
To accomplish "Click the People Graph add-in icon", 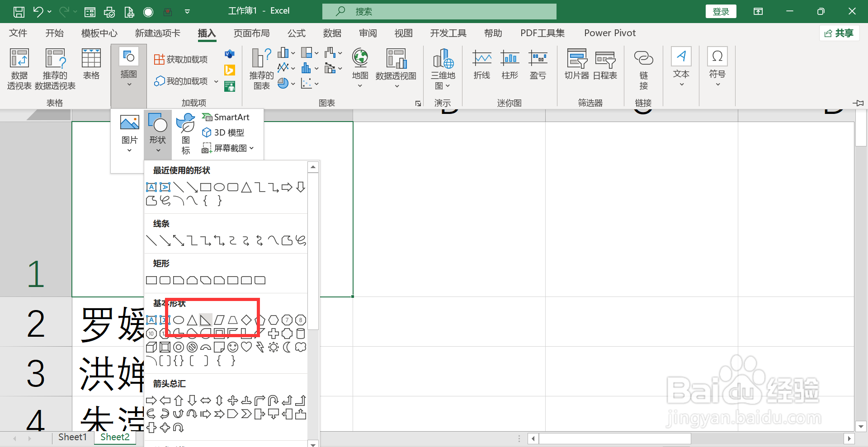I will point(230,86).
